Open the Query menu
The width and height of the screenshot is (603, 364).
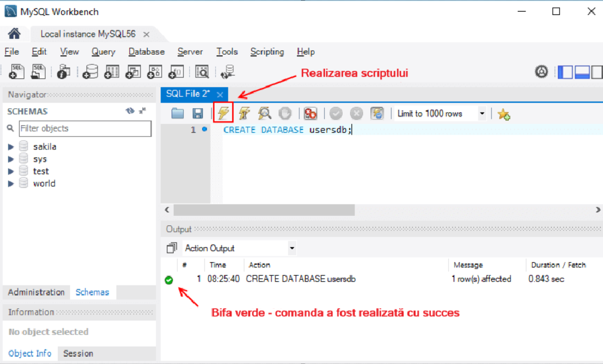103,51
